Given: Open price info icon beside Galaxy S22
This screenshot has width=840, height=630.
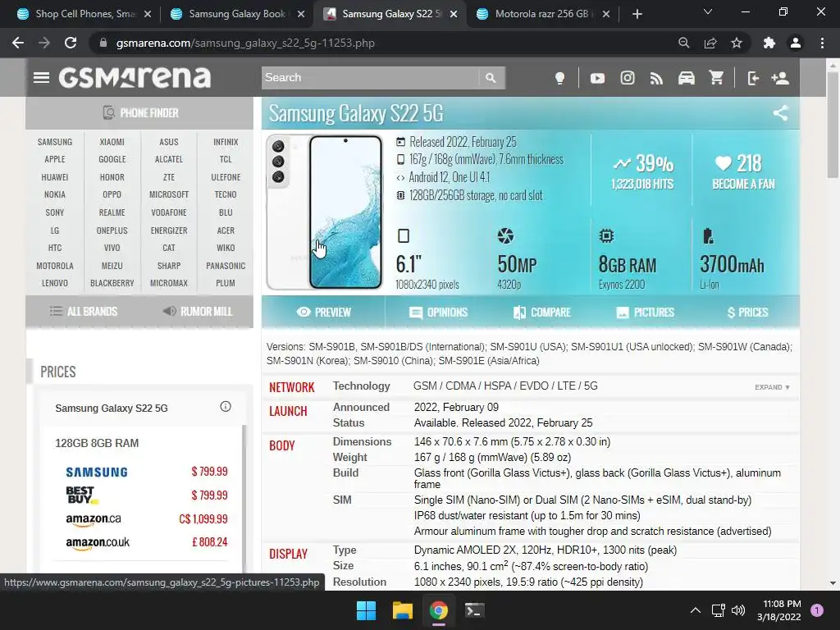Looking at the screenshot, I should [x=226, y=407].
